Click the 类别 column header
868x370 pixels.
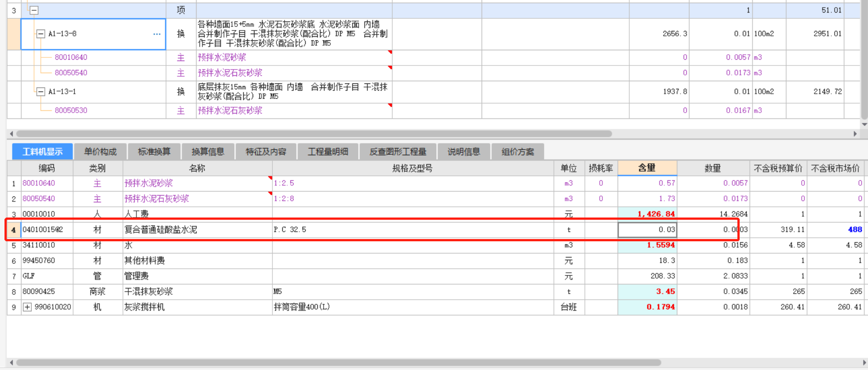tap(97, 168)
